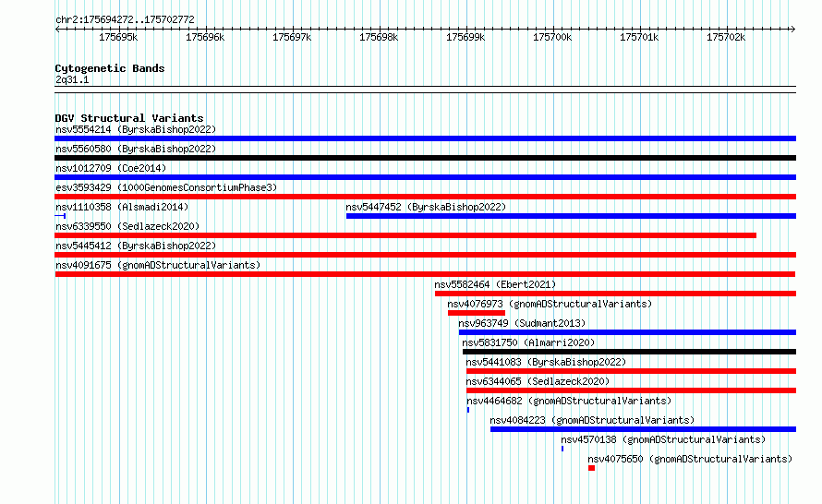The width and height of the screenshot is (822, 504).
Task: Click the ruler's left arrowhead
Action: 57,29
